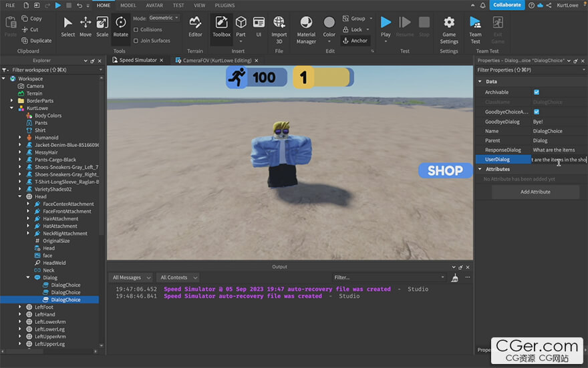Expand the LeftFoot item
Screen dimensions: 588x368
[20, 307]
